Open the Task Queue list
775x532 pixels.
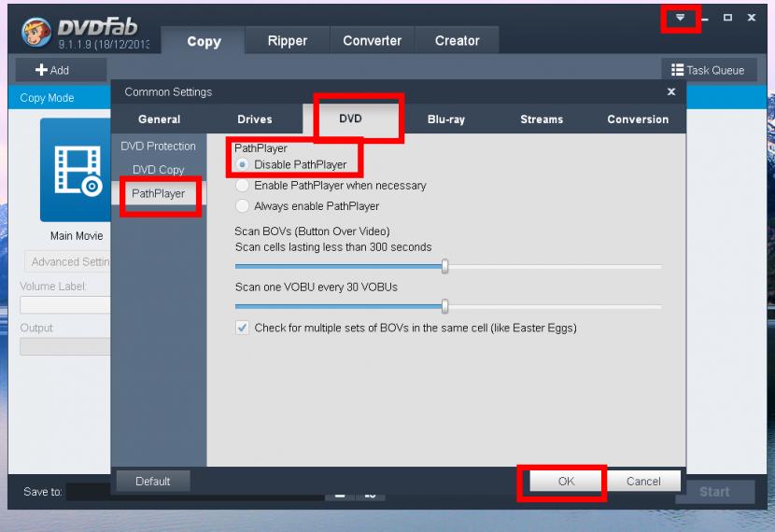pos(709,70)
